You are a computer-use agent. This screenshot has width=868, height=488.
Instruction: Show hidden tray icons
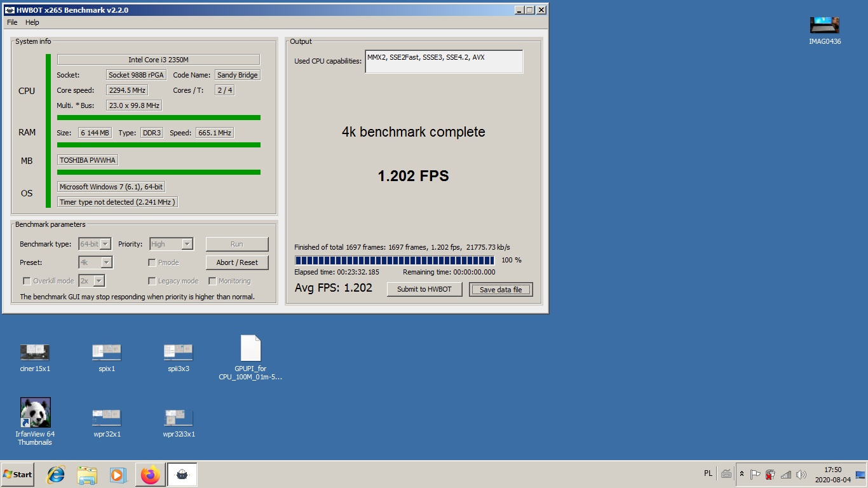(742, 474)
